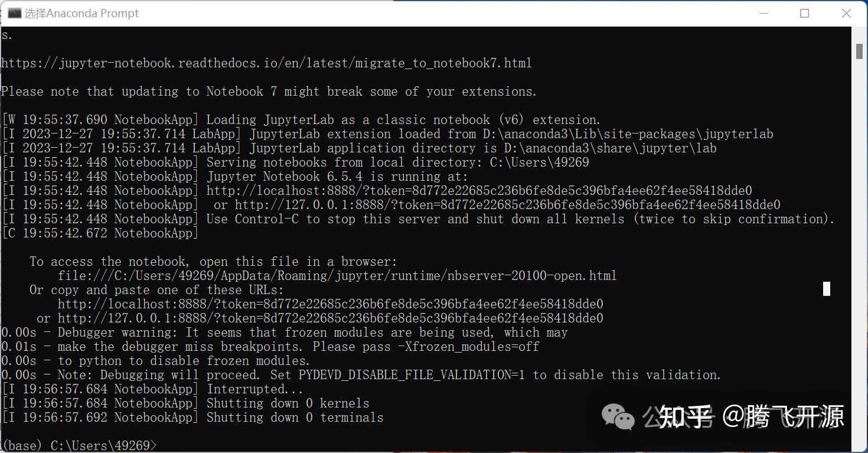Click the localhost URL after 'is running at'
868x453 pixels.
pyautogui.click(x=479, y=191)
